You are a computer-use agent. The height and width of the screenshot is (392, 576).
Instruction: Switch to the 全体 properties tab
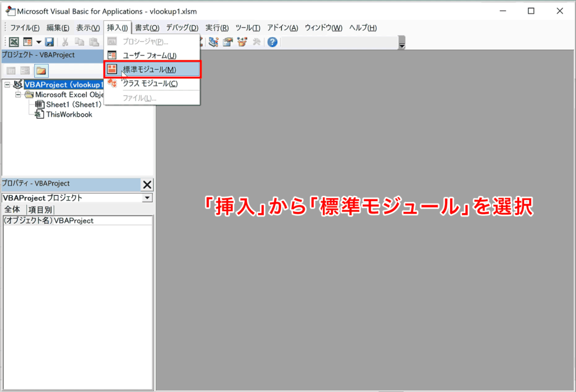pos(12,209)
